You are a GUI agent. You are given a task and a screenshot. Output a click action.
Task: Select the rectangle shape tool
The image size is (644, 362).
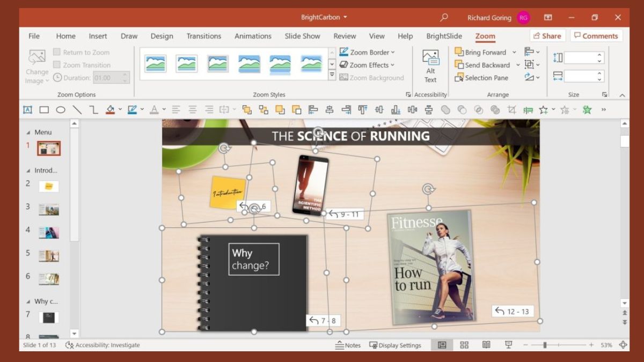coord(44,109)
